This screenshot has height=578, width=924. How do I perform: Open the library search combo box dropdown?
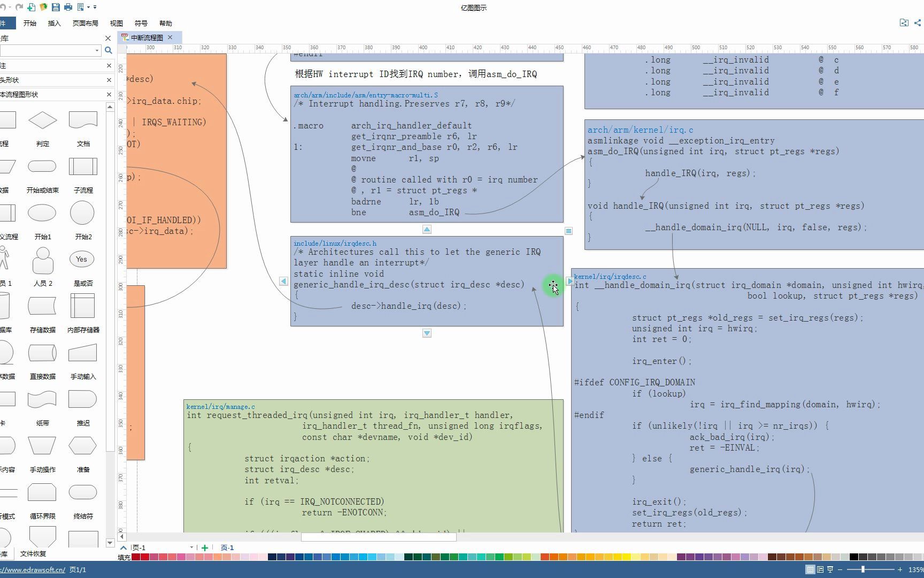coord(97,50)
